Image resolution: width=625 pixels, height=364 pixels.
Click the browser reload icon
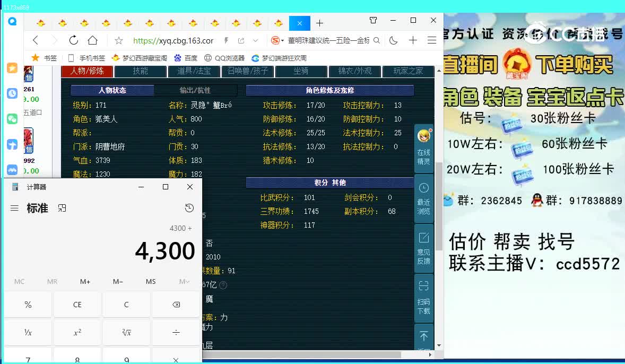[x=73, y=40]
